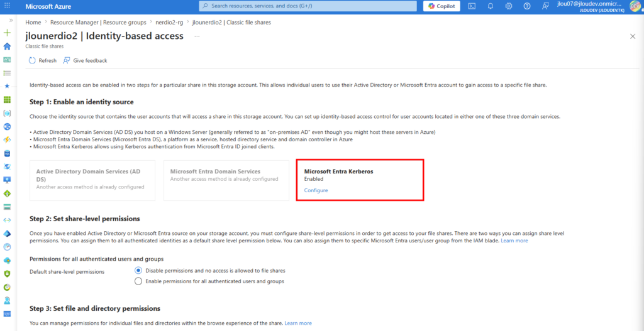This screenshot has width=644, height=331.
Task: Click 'Step 3: Set file and directory permissions' heading
Action: 95,308
